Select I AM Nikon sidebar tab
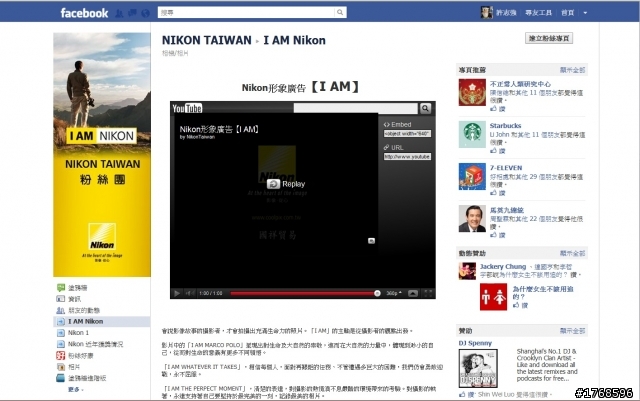Viewport: 640px width, 401px height. coord(102,321)
